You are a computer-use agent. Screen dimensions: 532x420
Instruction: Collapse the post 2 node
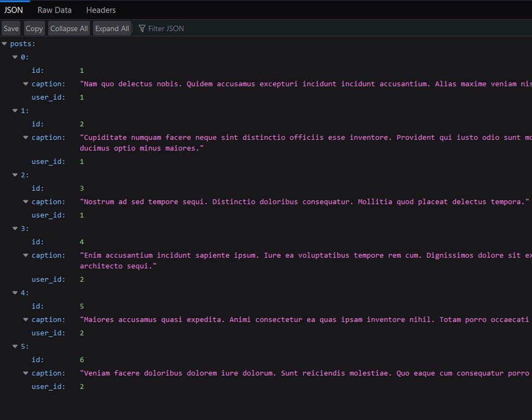[x=15, y=175]
